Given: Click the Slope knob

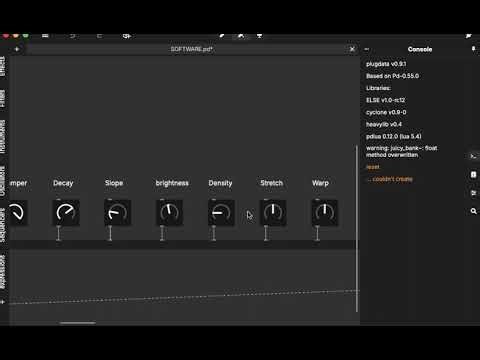Looking at the screenshot, I should (x=117, y=212).
